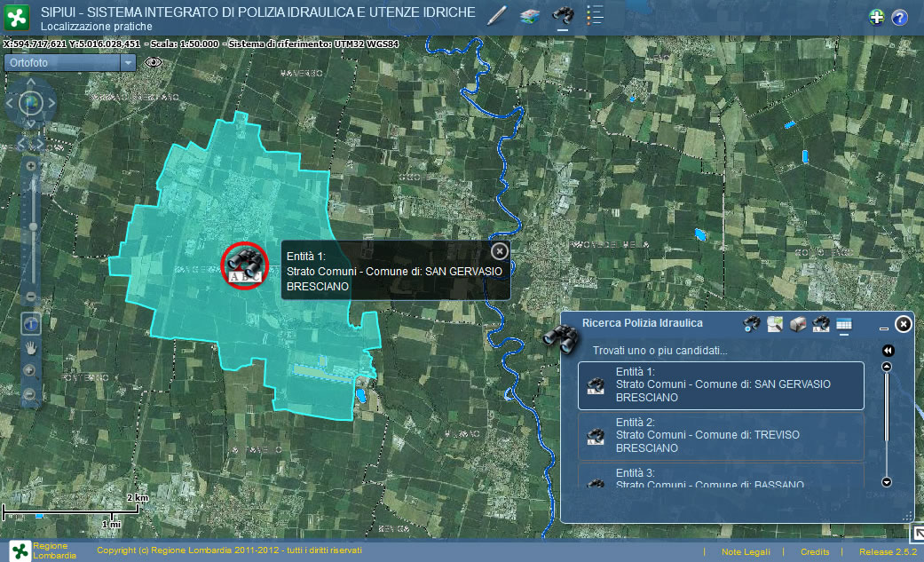The image size is (924, 562).
Task: Select the zoom-out magnifier tool
Action: pos(29,394)
